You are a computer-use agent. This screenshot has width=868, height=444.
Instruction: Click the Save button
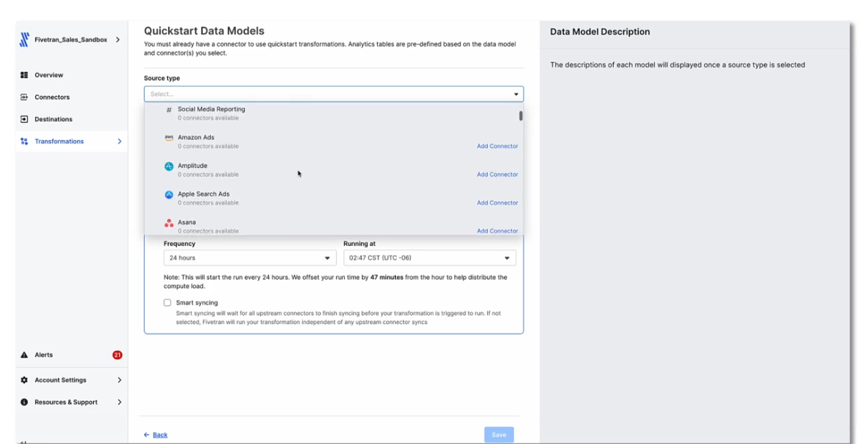click(x=498, y=434)
